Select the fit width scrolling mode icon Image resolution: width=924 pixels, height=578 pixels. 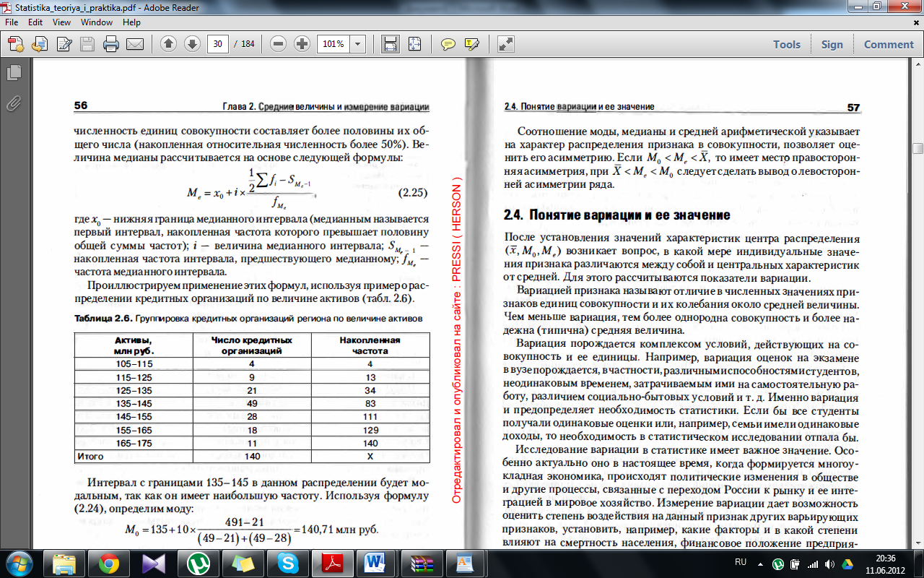[391, 44]
